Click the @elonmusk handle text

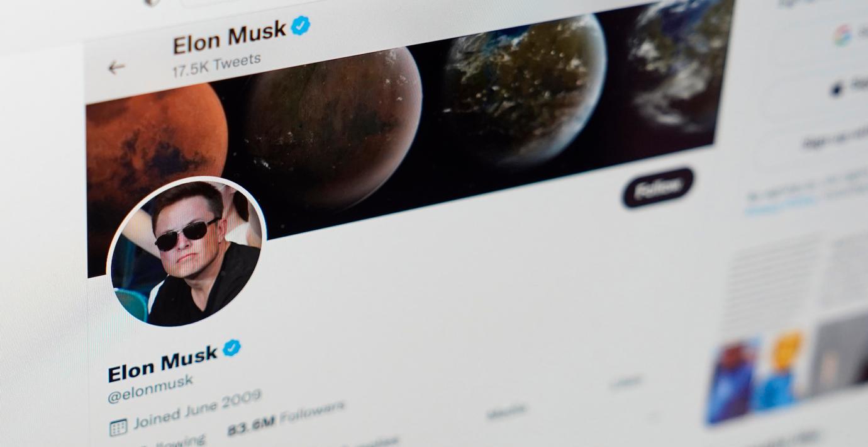point(150,388)
